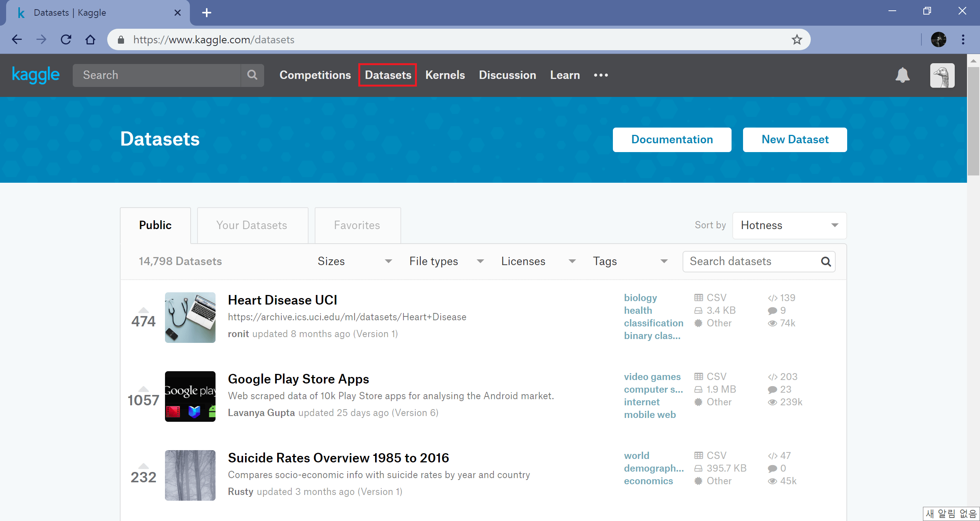This screenshot has width=980, height=521.
Task: Close the Datasets | Kaggle tab
Action: tap(178, 13)
